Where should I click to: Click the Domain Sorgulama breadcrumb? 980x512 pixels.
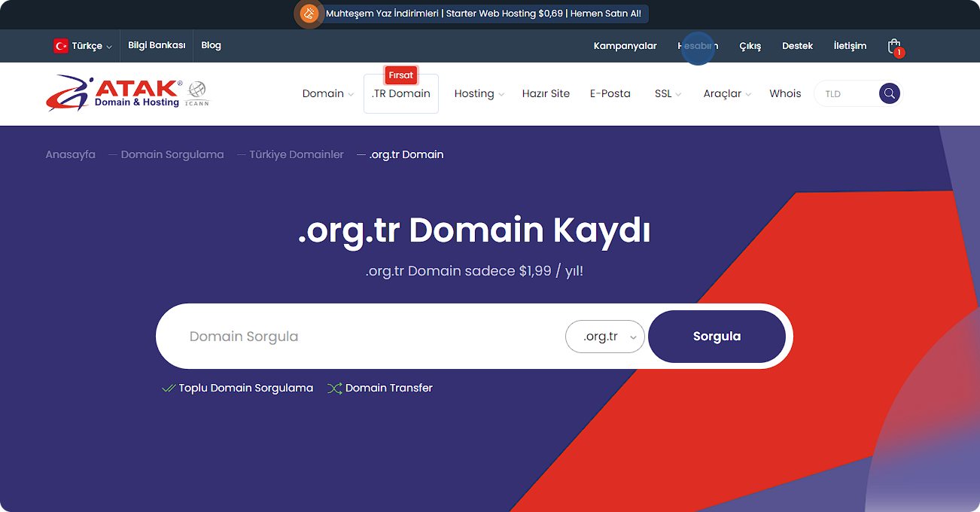172,154
